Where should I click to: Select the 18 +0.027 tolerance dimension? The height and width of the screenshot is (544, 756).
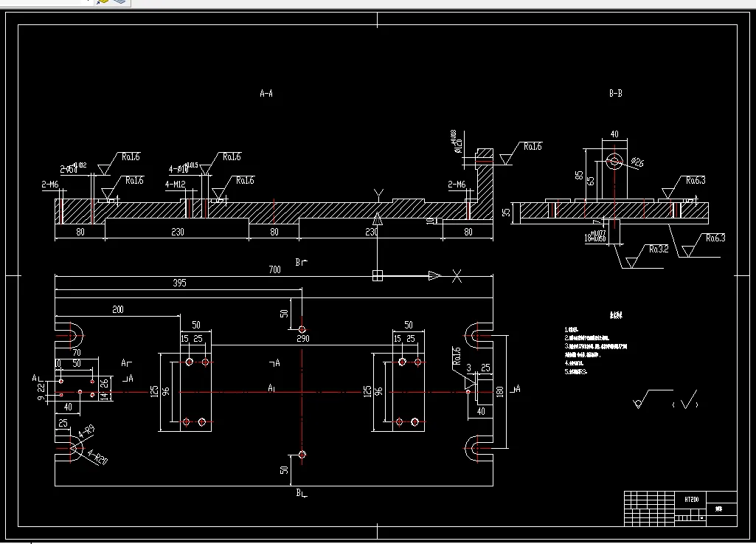click(x=595, y=236)
